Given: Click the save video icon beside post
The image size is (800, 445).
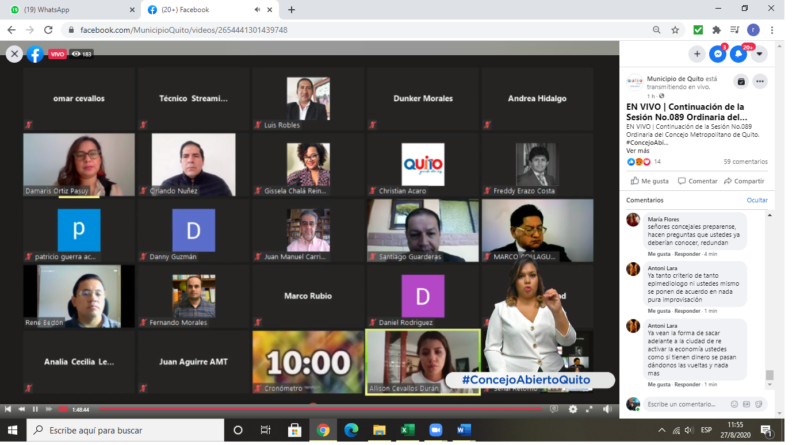Looking at the screenshot, I should (x=741, y=81).
